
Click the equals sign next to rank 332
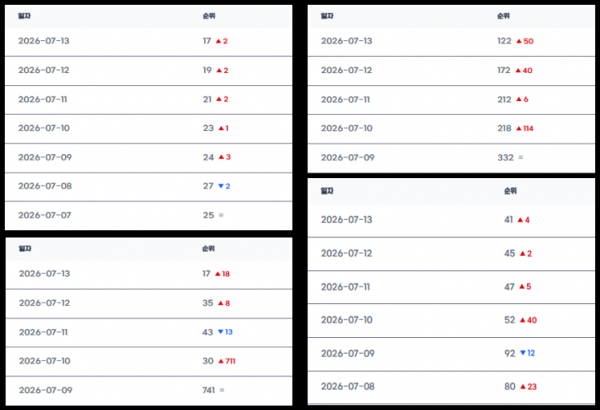pyautogui.click(x=520, y=157)
